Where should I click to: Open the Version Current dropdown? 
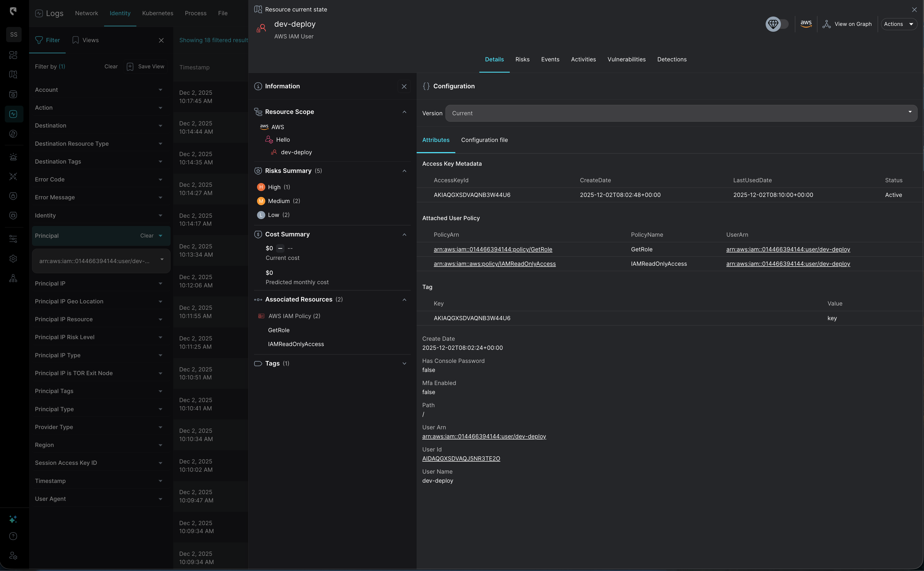(x=681, y=113)
